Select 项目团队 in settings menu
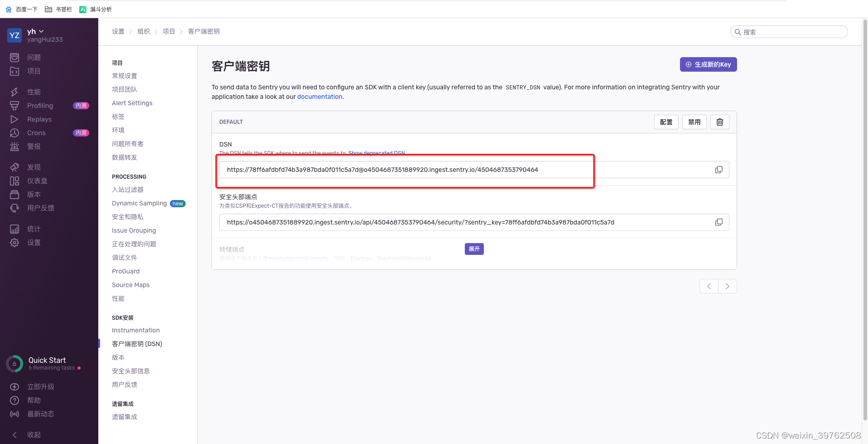This screenshot has height=444, width=868. click(x=125, y=89)
